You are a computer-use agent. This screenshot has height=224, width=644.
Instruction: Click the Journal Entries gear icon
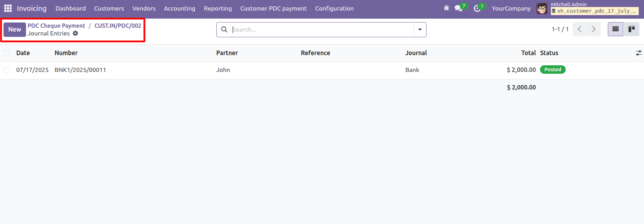pos(76,33)
